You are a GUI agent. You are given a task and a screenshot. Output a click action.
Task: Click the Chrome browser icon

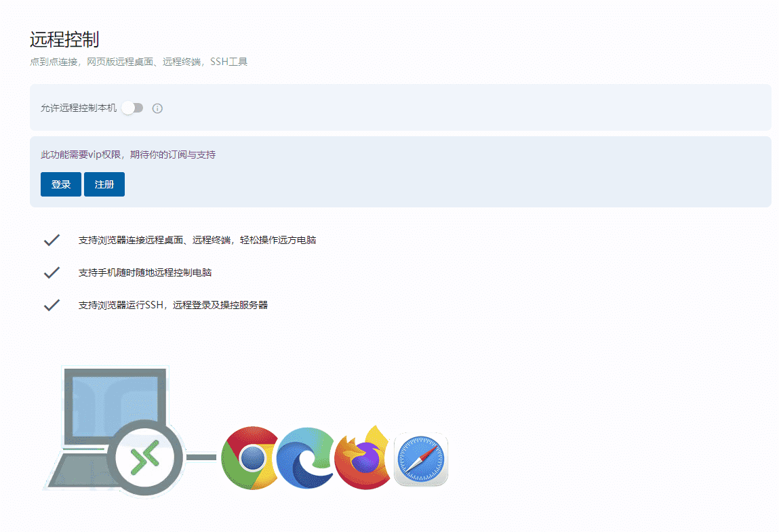coord(250,457)
